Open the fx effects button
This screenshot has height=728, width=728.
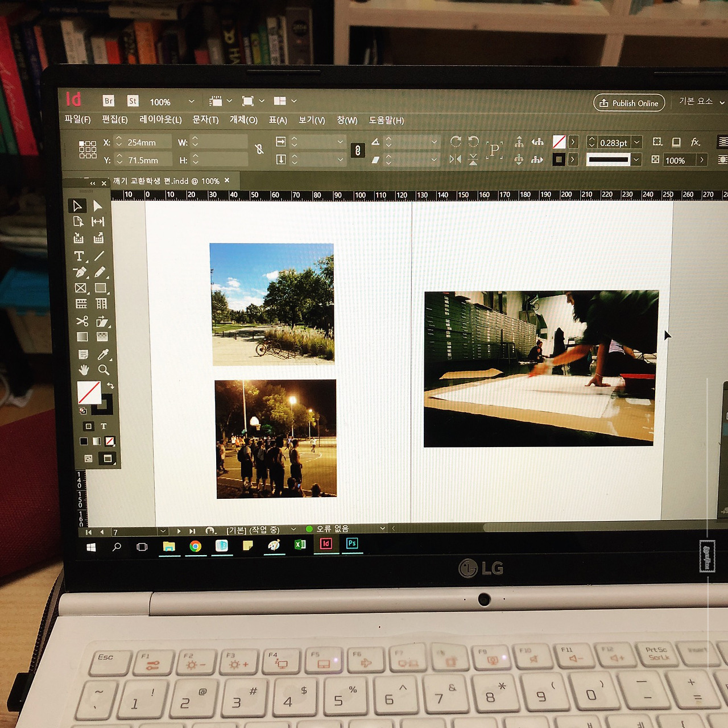coord(695,142)
